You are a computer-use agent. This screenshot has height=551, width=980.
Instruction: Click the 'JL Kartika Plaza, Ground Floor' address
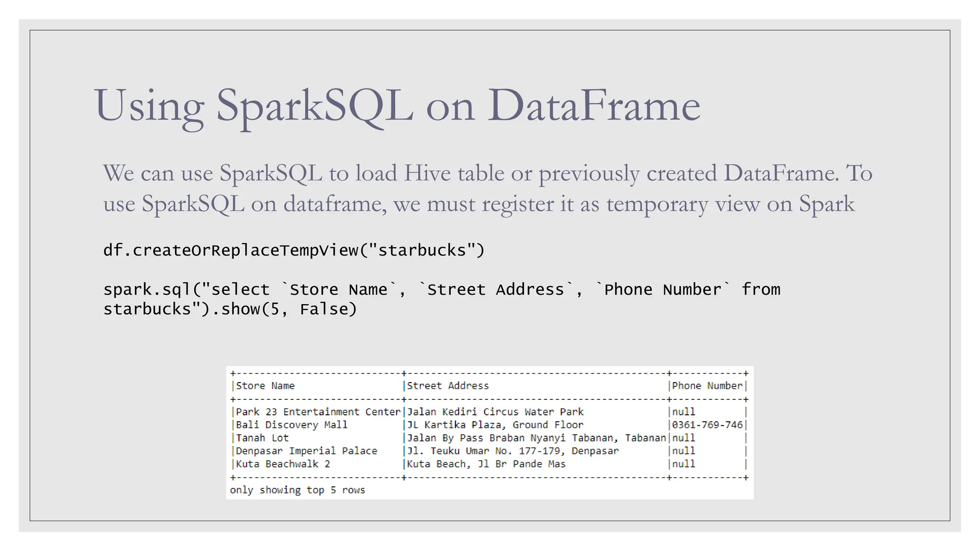click(495, 425)
